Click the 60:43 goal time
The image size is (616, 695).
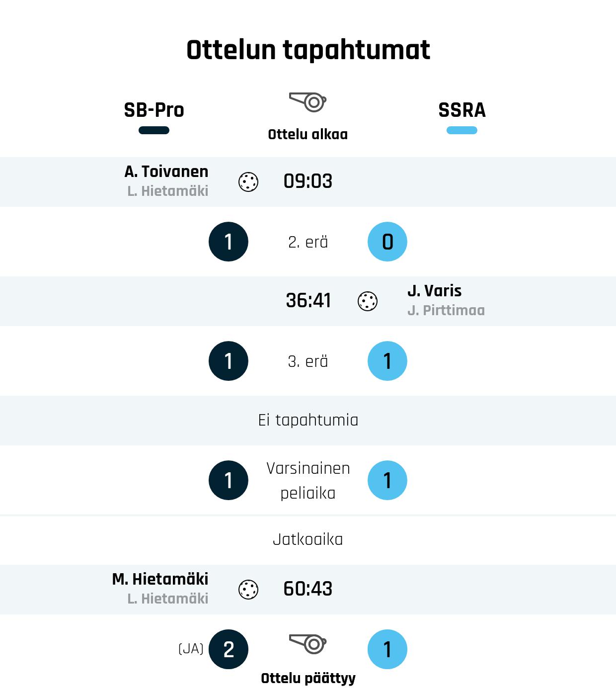[308, 589]
